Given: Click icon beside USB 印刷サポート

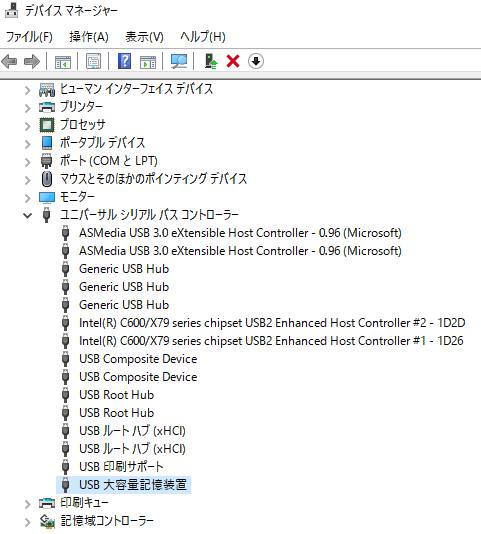Looking at the screenshot, I should (x=65, y=467).
